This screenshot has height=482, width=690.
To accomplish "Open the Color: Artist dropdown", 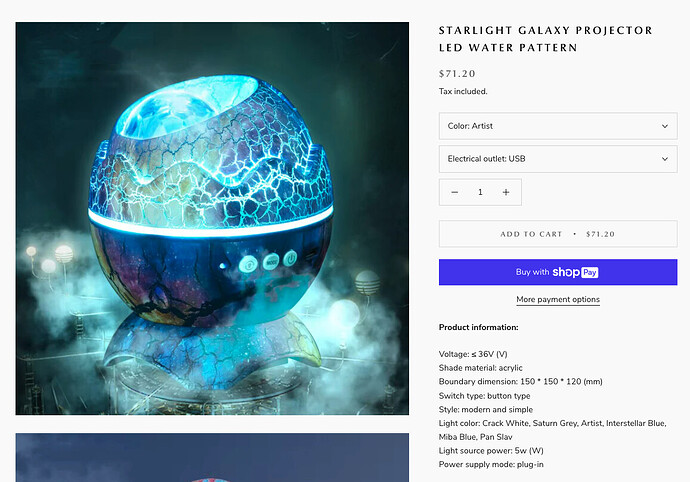I will [x=558, y=126].
